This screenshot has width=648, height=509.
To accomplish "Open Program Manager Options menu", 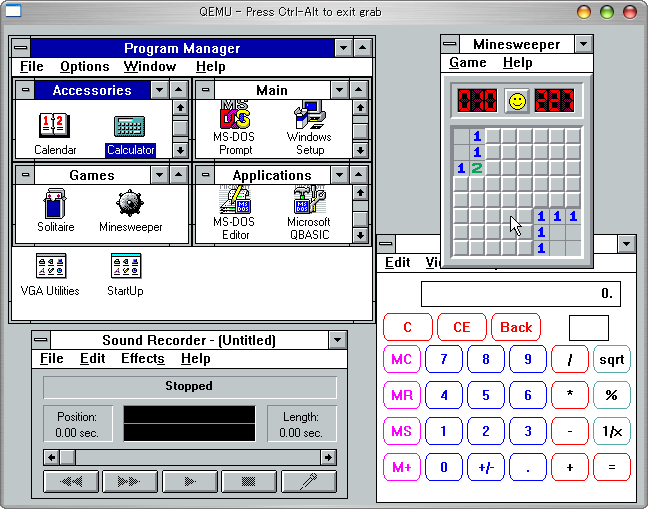I will click(x=85, y=67).
